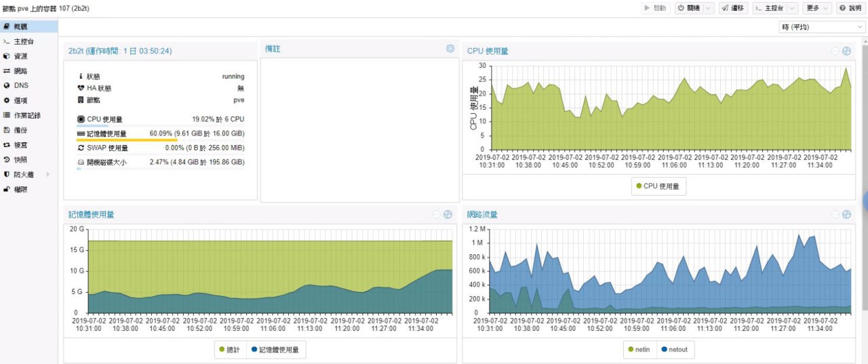This screenshot has height=364, width=868.
Task: Click the 遷移 migrate button
Action: pos(733,8)
